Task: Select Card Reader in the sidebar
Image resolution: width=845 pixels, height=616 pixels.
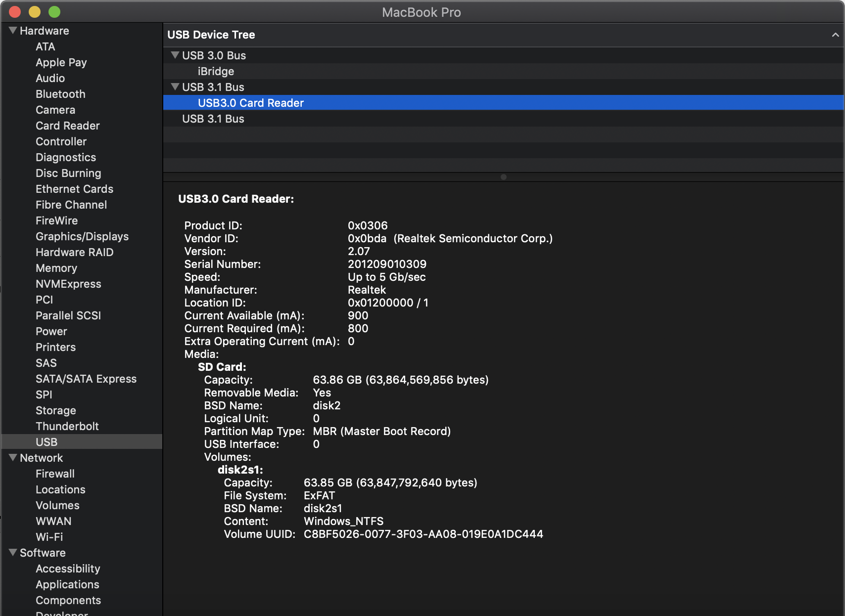Action: point(67,126)
